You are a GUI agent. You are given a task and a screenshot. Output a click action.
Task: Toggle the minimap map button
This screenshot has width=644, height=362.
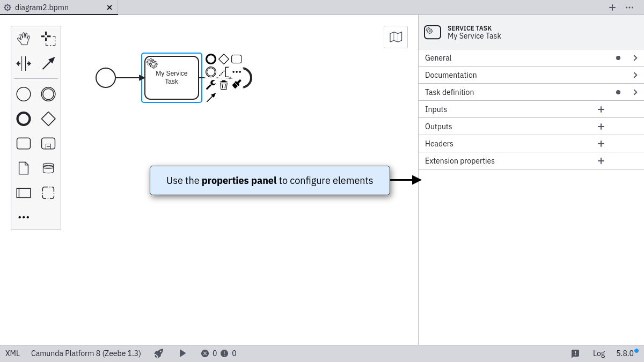[396, 37]
